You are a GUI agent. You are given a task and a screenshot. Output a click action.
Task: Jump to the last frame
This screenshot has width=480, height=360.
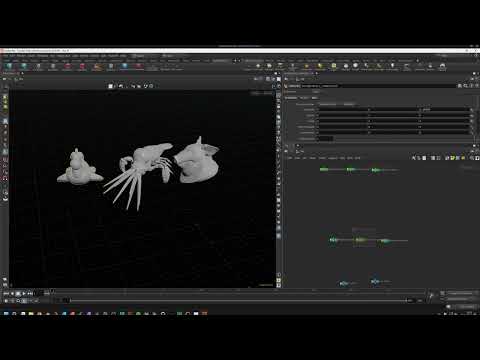click(x=30, y=293)
